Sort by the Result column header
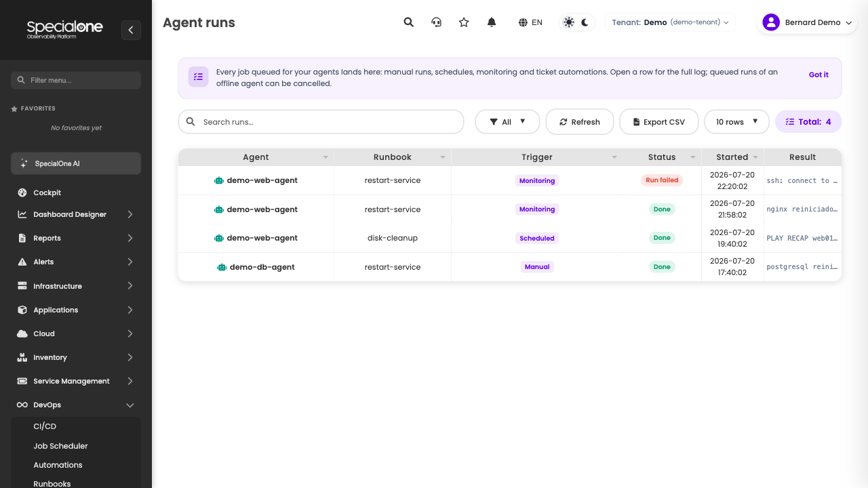Image resolution: width=868 pixels, height=488 pixels. pos(803,157)
